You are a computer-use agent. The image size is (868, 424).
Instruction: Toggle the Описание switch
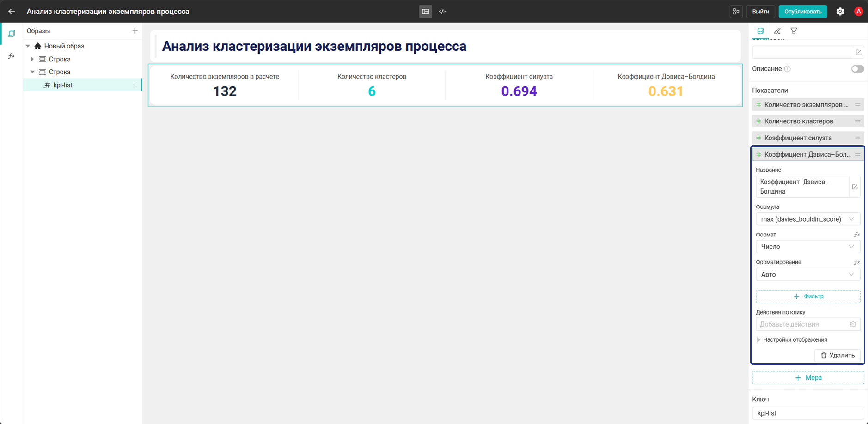857,69
